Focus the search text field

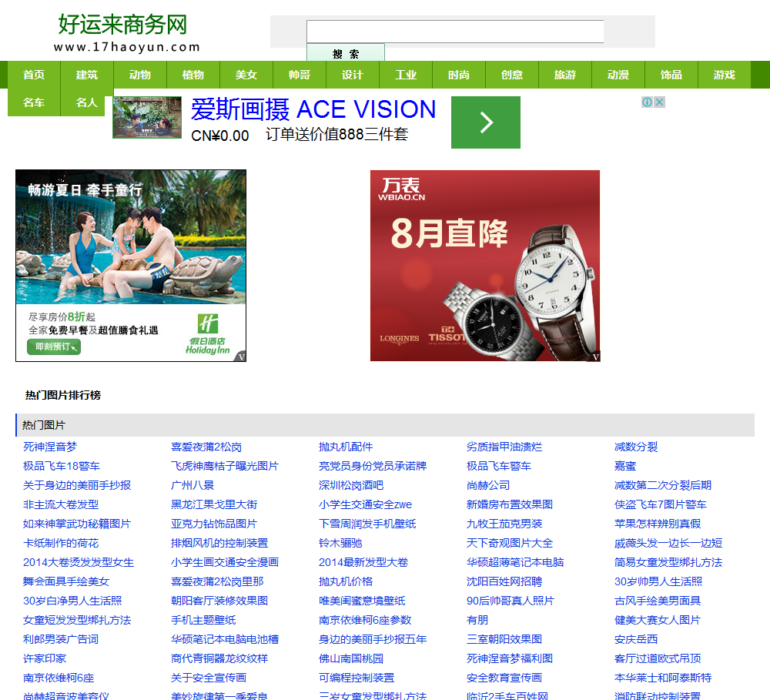[x=455, y=32]
